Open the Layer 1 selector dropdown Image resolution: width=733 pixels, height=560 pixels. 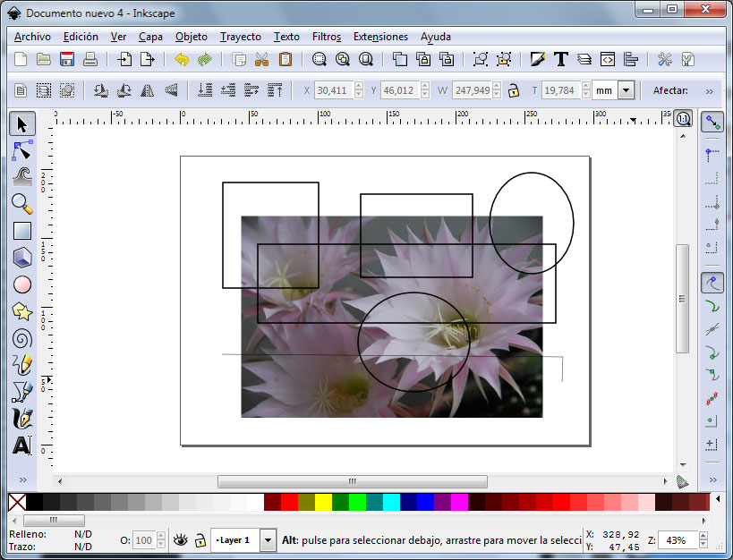tap(268, 540)
